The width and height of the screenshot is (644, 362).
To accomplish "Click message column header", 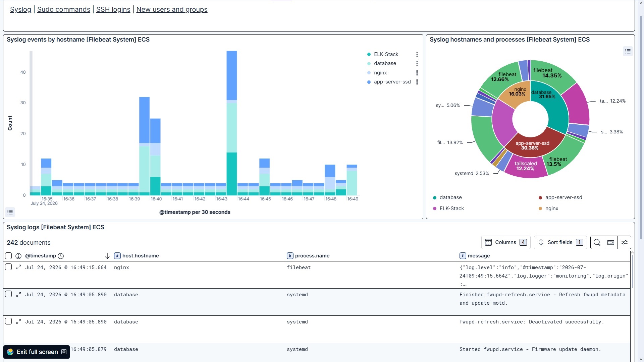I will pos(479,256).
